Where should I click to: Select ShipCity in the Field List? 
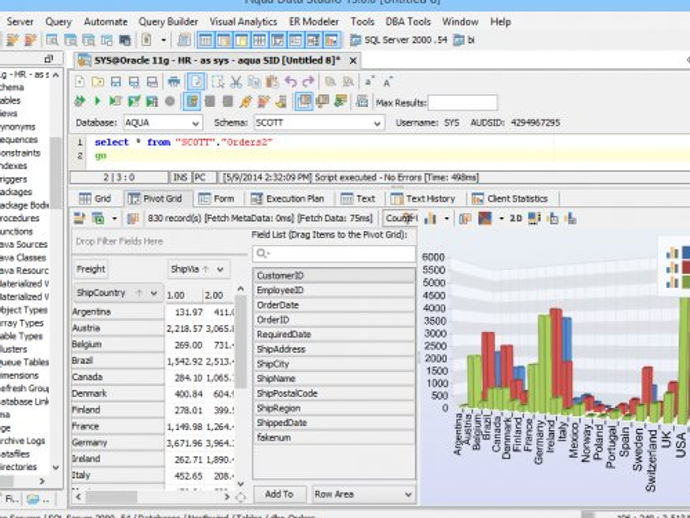coord(334,364)
